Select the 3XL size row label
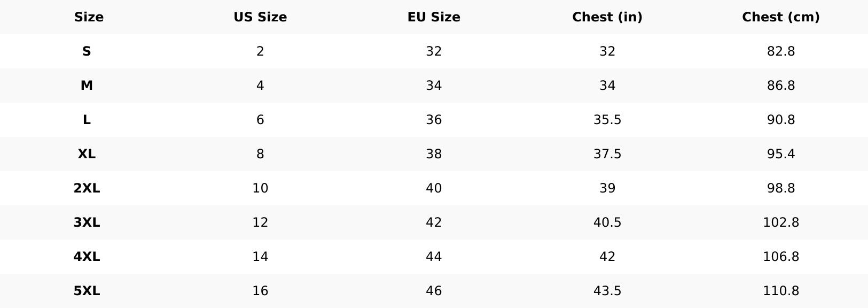Image resolution: width=868 pixels, height=308 pixels. [87, 222]
